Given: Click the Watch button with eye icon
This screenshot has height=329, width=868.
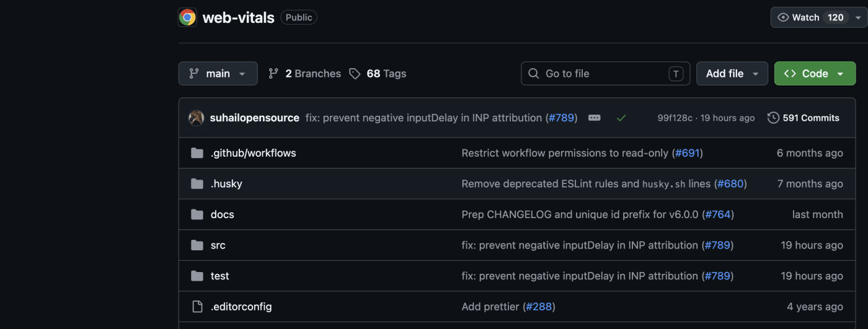Looking at the screenshot, I should (x=811, y=17).
